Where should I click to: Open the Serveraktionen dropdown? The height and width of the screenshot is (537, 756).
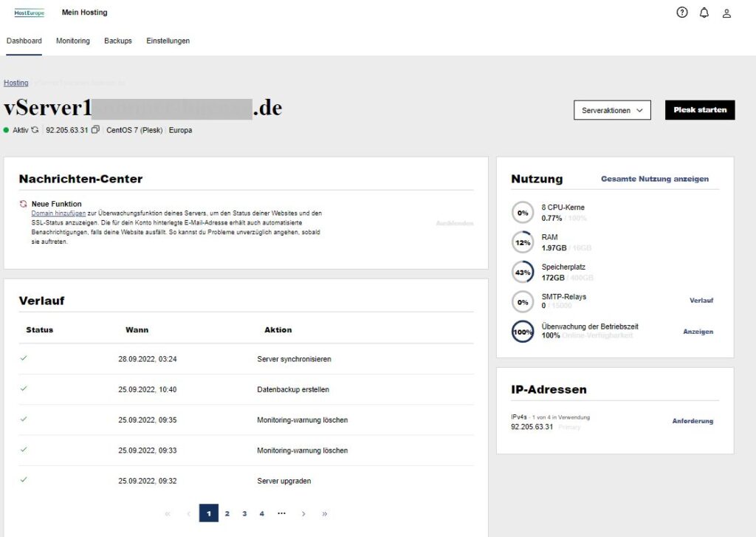pyautogui.click(x=611, y=109)
